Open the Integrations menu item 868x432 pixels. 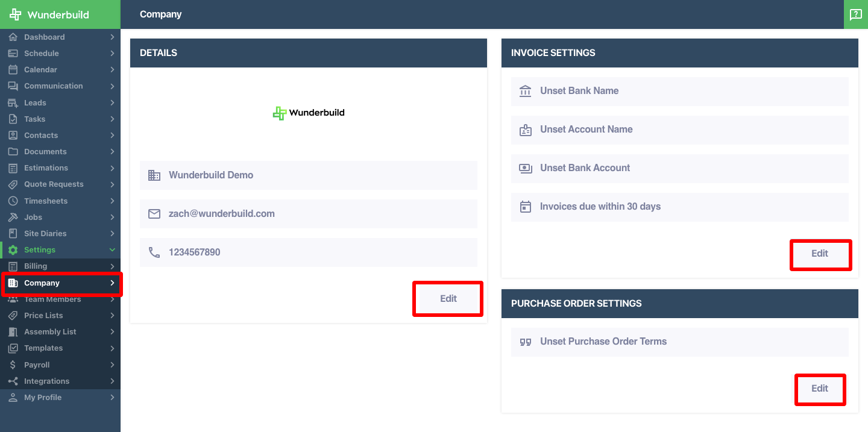60,381
